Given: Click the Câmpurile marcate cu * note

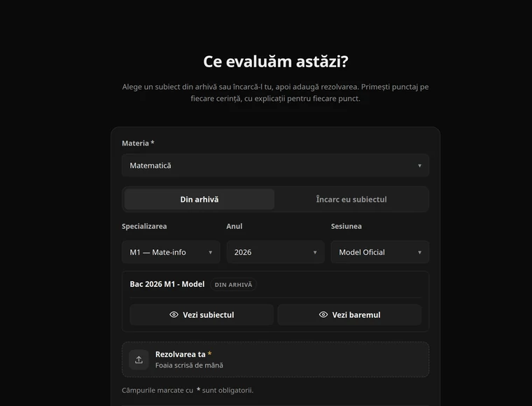Looking at the screenshot, I should (x=188, y=391).
